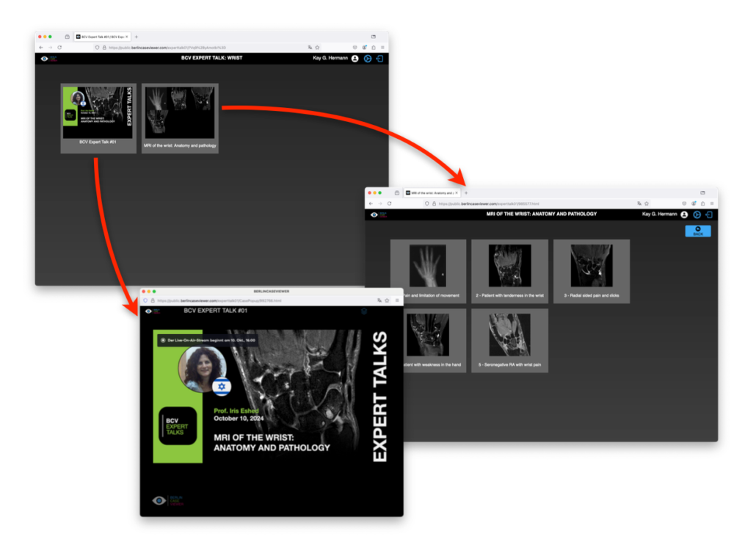This screenshot has height=556, width=756.
Task: Open the 'Pain and limitation of movement' hand X-ray case
Action: pyautogui.click(x=428, y=271)
